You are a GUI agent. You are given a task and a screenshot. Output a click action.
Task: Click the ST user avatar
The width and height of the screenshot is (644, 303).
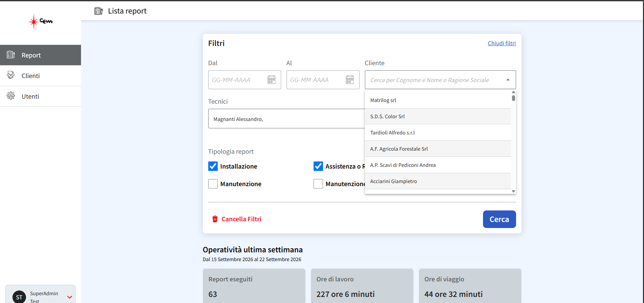tap(19, 297)
